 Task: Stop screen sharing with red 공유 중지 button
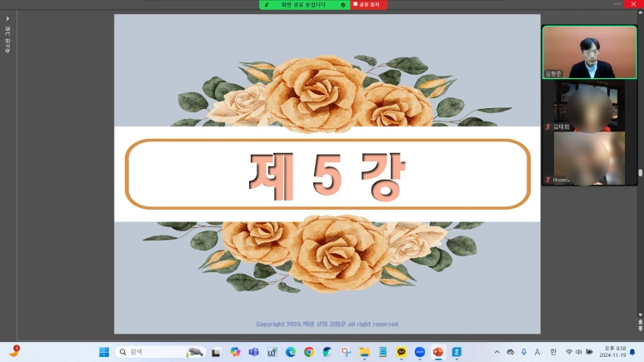coord(368,4)
